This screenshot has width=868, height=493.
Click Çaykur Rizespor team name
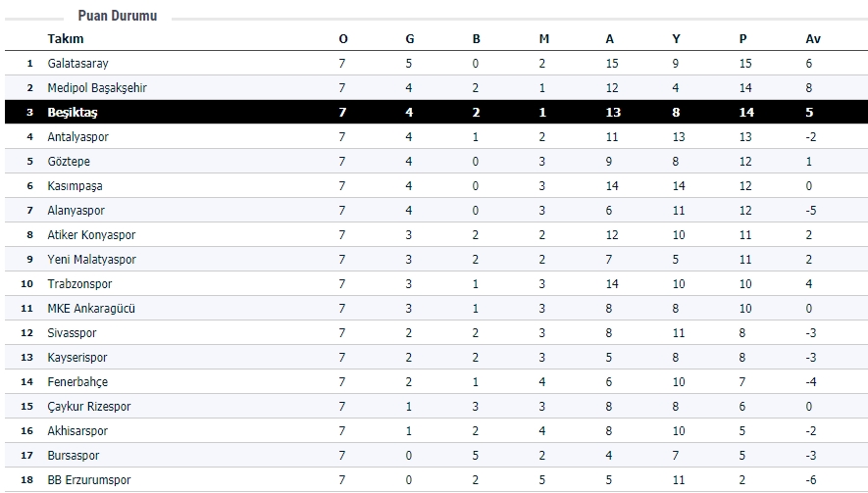click(88, 407)
